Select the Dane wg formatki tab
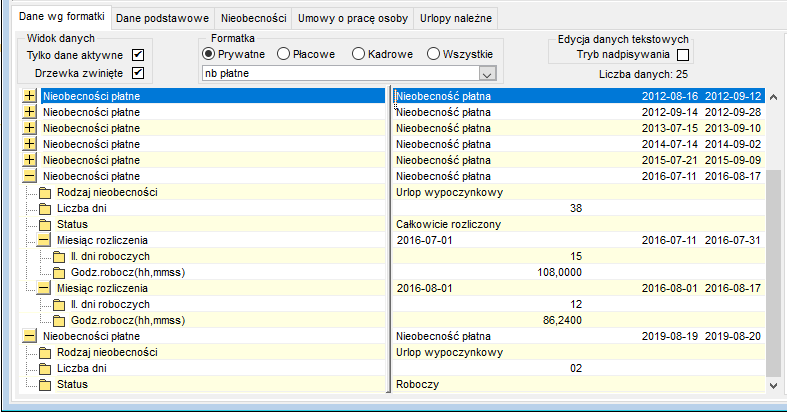The height and width of the screenshot is (413, 787). 61,17
